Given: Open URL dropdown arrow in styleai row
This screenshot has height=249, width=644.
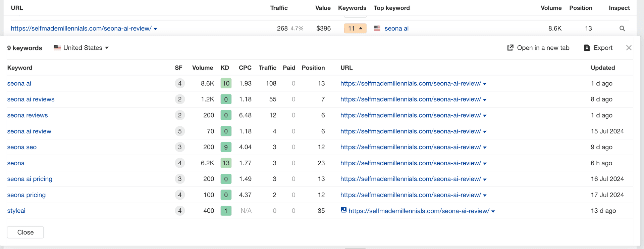Looking at the screenshot, I should (493, 211).
